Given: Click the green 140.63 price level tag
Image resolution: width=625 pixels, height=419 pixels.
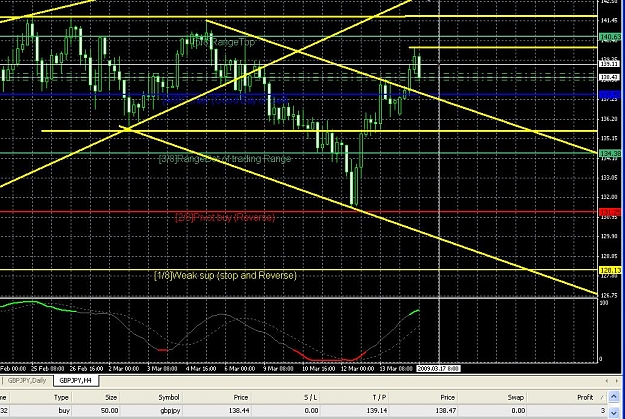Looking at the screenshot, I should (610, 37).
